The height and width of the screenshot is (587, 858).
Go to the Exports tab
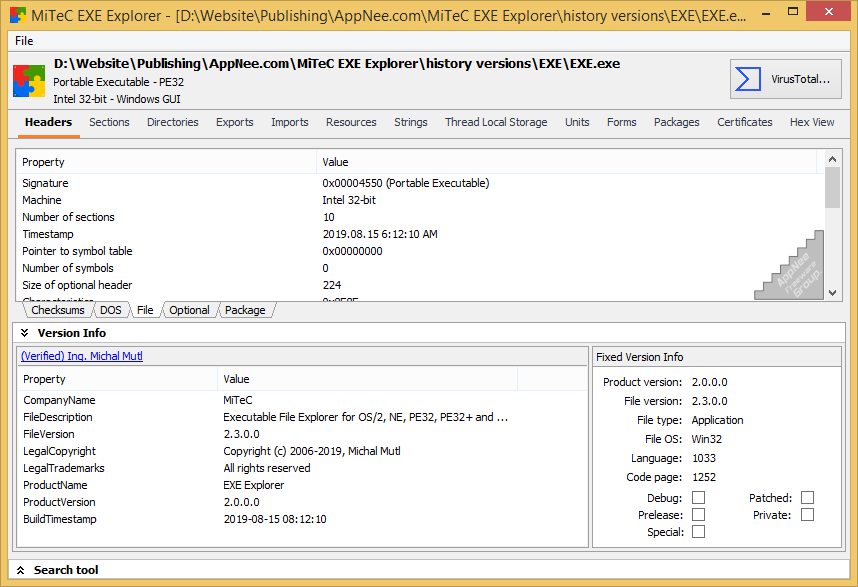tap(235, 122)
